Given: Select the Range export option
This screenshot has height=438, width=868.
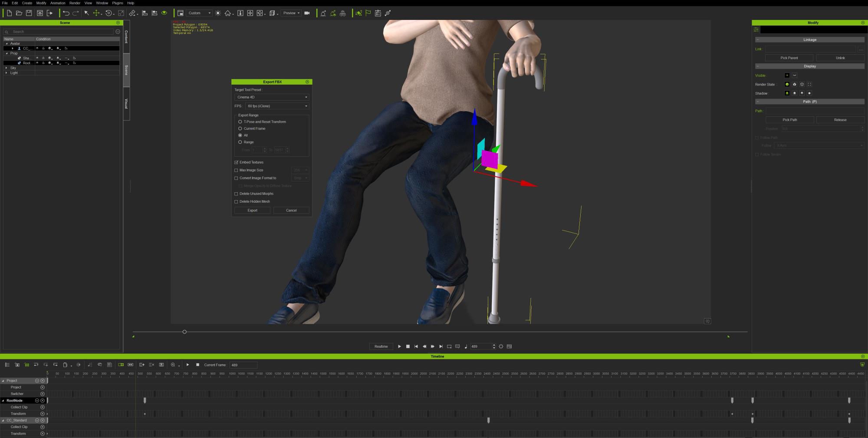Looking at the screenshot, I should (x=240, y=142).
